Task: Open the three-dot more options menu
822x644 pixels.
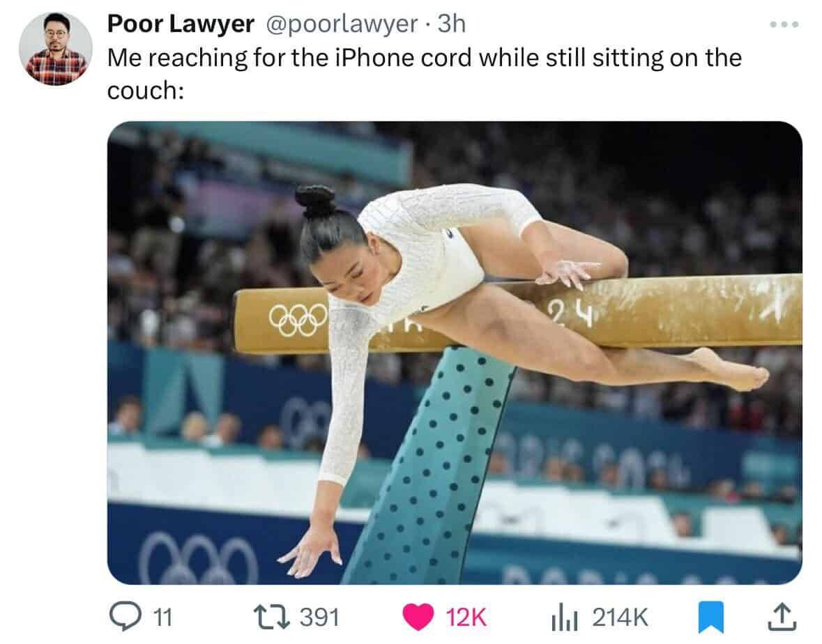Action: click(784, 24)
